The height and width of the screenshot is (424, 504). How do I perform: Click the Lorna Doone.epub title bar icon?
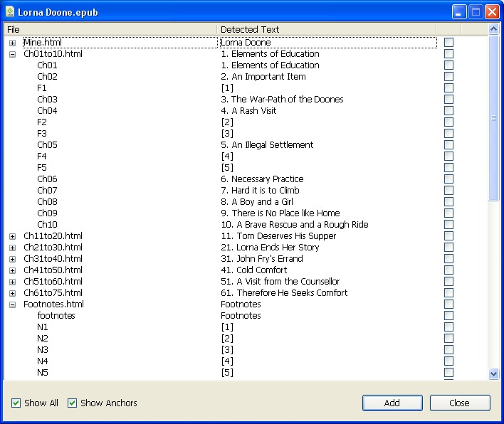[x=10, y=12]
